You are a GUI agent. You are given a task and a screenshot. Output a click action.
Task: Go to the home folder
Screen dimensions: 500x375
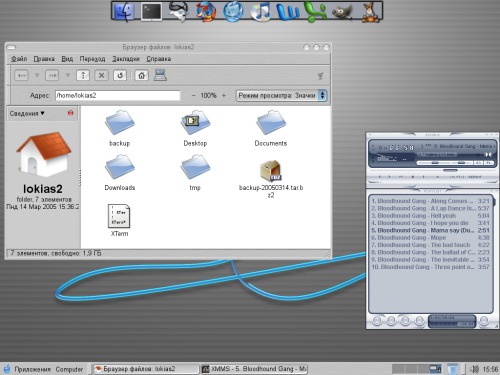[142, 75]
